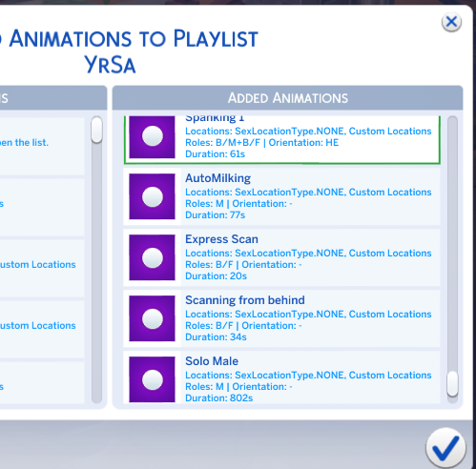Click the Duration: 802s text
This screenshot has width=476, height=469.
(219, 398)
